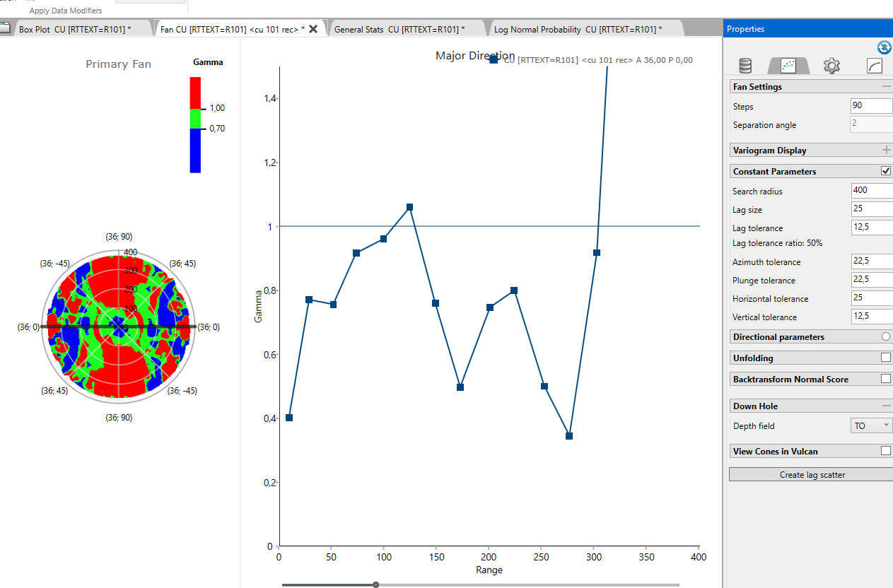
Task: Click 'Lag tolerance ratio: 50%' text
Action: (x=777, y=243)
